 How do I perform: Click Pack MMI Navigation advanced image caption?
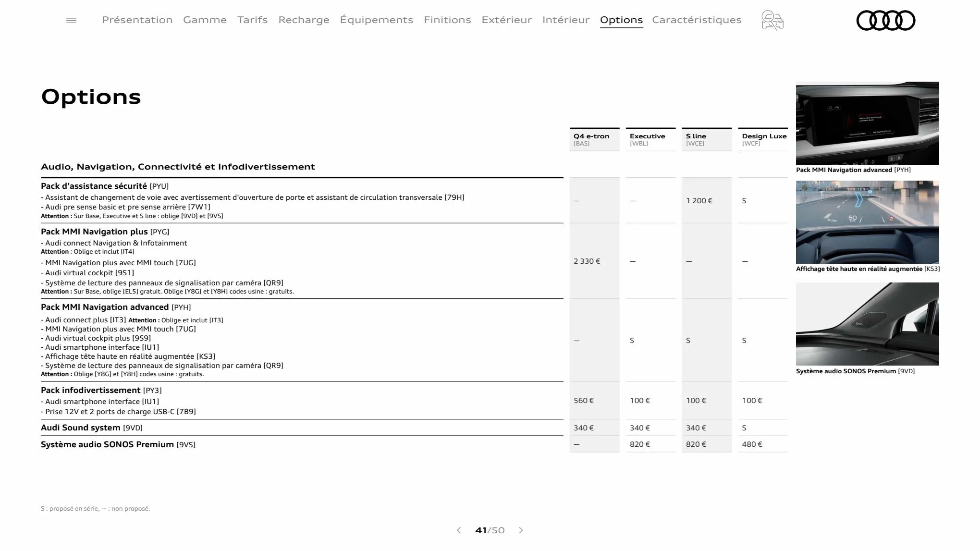853,170
